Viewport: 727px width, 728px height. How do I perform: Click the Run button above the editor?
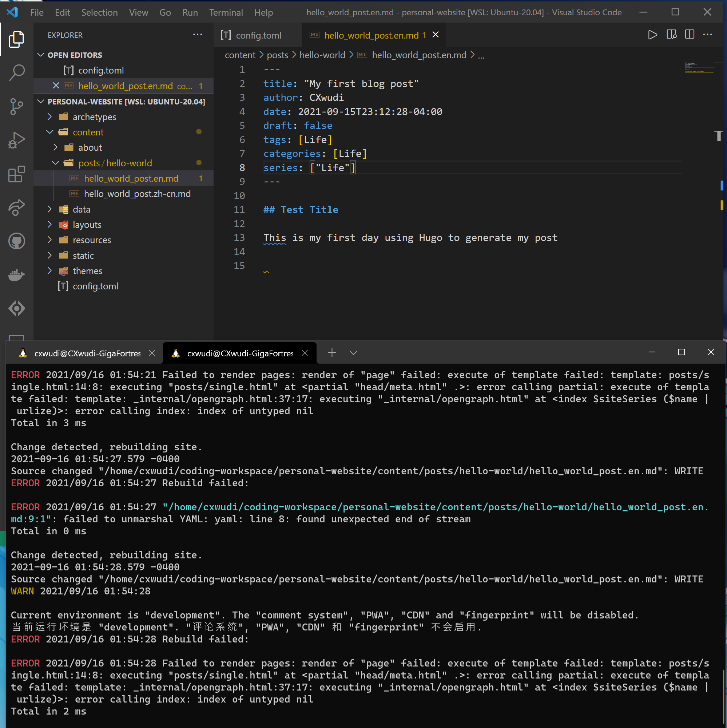(x=652, y=35)
